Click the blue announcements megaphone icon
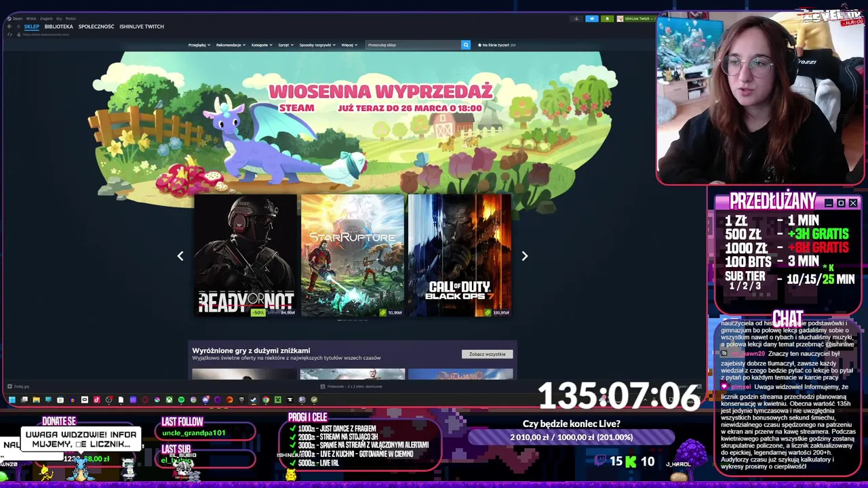This screenshot has height=488, width=868. [592, 19]
